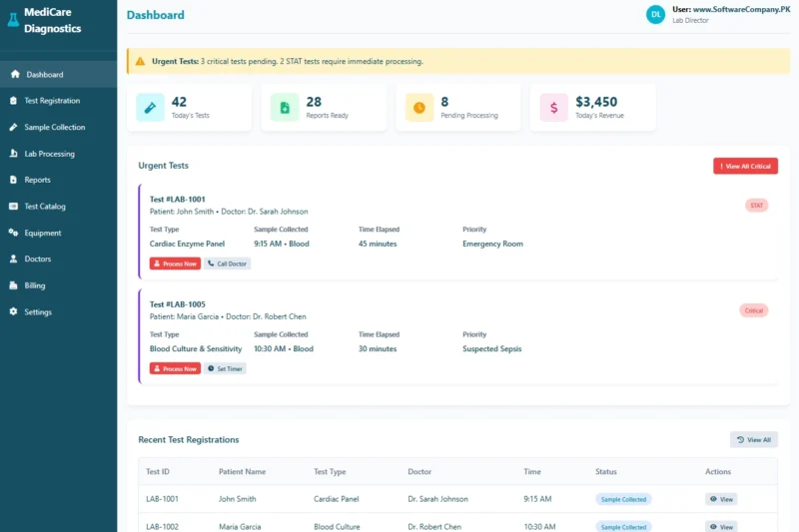Screen dimensions: 799x532
Task: Click the flask logo icon beside MediCare Diagnostics
Action: point(13,21)
